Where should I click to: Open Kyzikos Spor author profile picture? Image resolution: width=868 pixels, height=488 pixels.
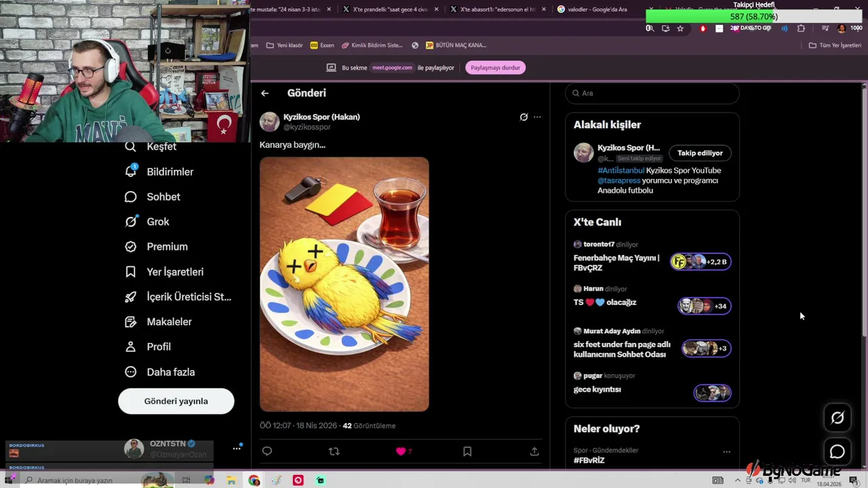point(270,122)
